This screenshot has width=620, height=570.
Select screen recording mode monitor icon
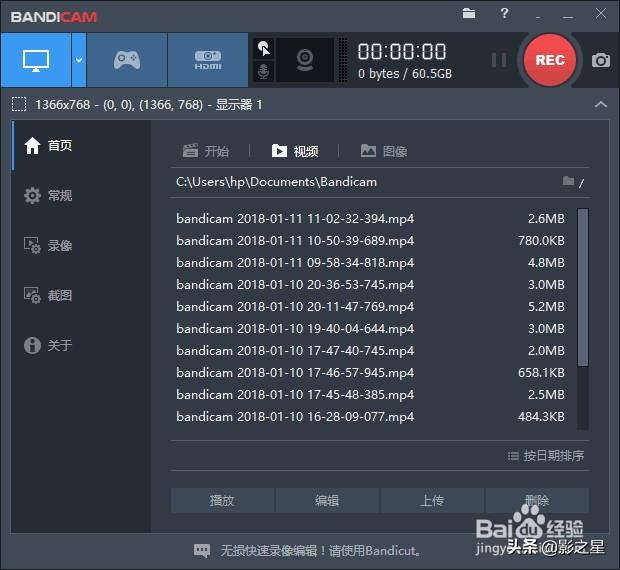pyautogui.click(x=35, y=60)
